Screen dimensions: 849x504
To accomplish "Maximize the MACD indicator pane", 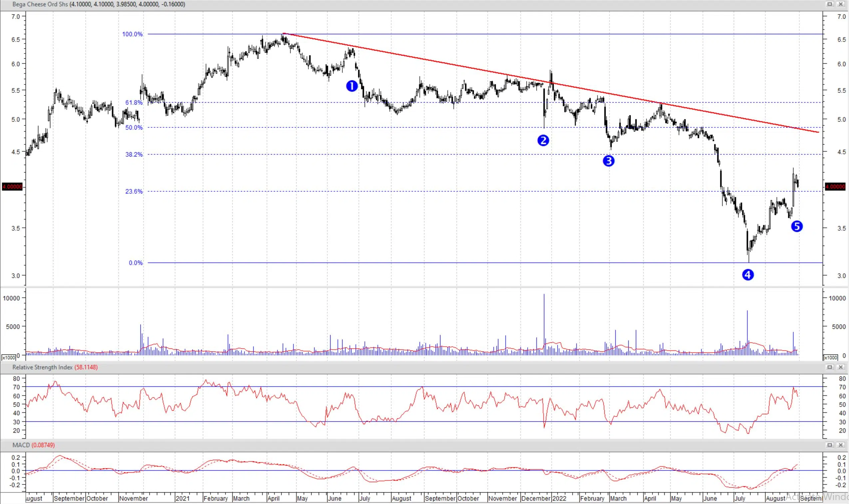I will pyautogui.click(x=829, y=445).
